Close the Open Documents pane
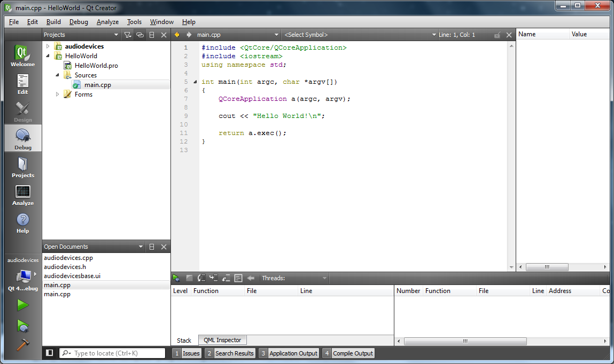Image resolution: width=614 pixels, height=364 pixels. tap(164, 247)
